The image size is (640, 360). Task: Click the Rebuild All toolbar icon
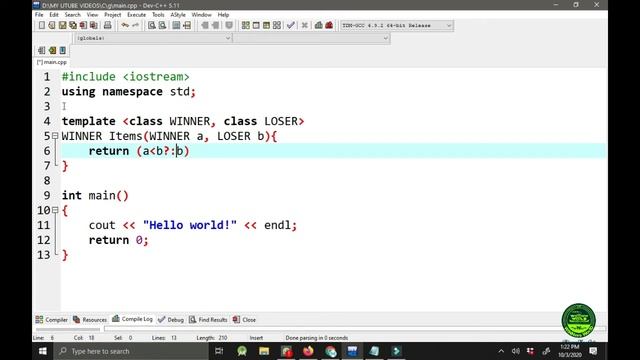pyautogui.click(x=277, y=25)
